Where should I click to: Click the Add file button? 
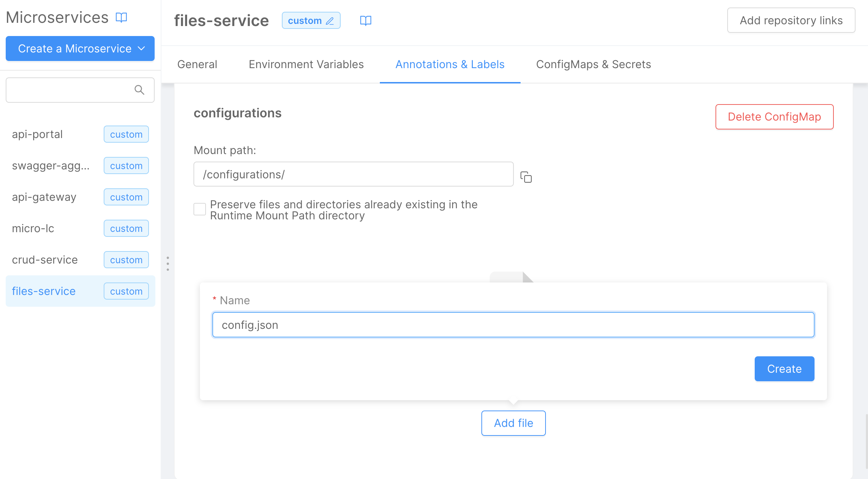click(x=513, y=423)
